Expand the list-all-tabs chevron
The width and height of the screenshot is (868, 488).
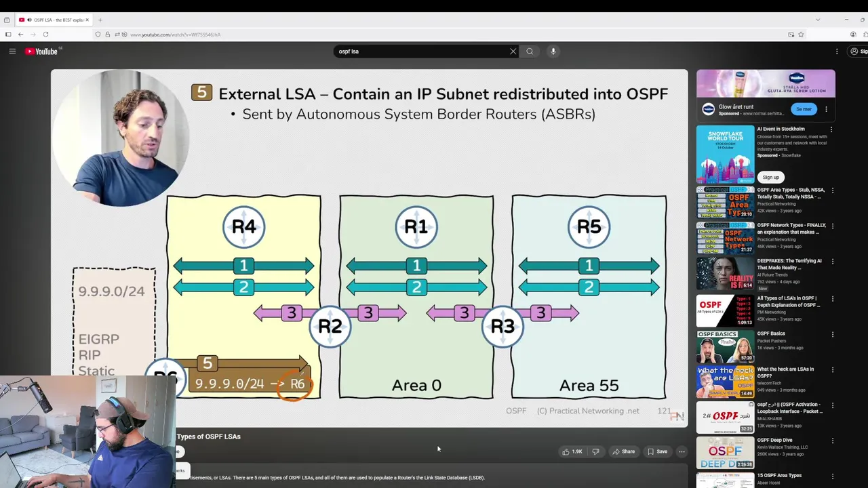818,20
